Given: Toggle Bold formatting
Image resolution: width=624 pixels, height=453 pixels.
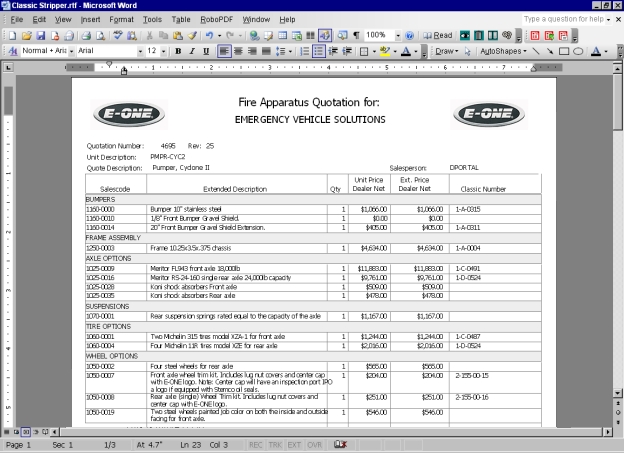Looking at the screenshot, I should pyautogui.click(x=178, y=51).
